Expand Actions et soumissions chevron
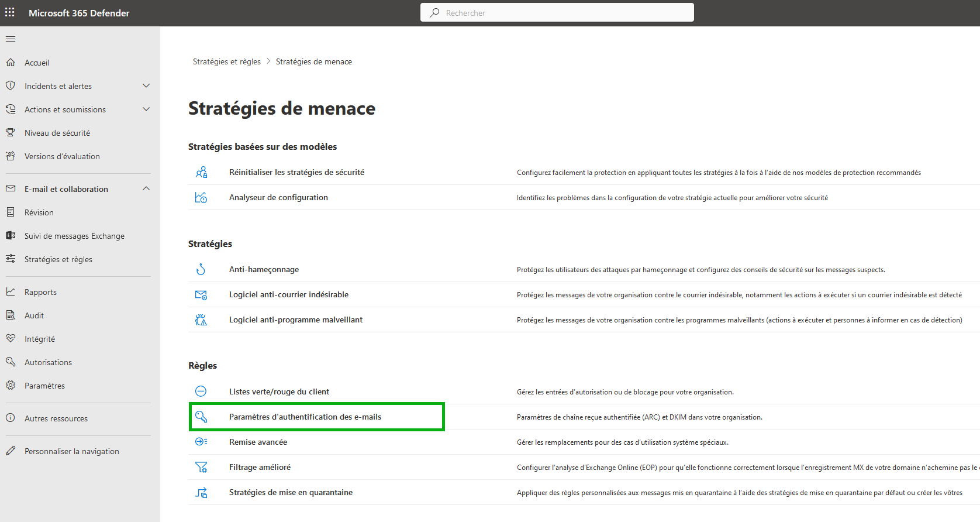980x522 pixels. (146, 109)
